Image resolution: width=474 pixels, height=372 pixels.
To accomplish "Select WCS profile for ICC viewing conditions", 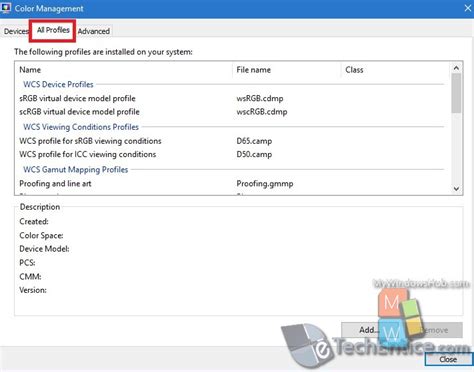I will coord(88,154).
